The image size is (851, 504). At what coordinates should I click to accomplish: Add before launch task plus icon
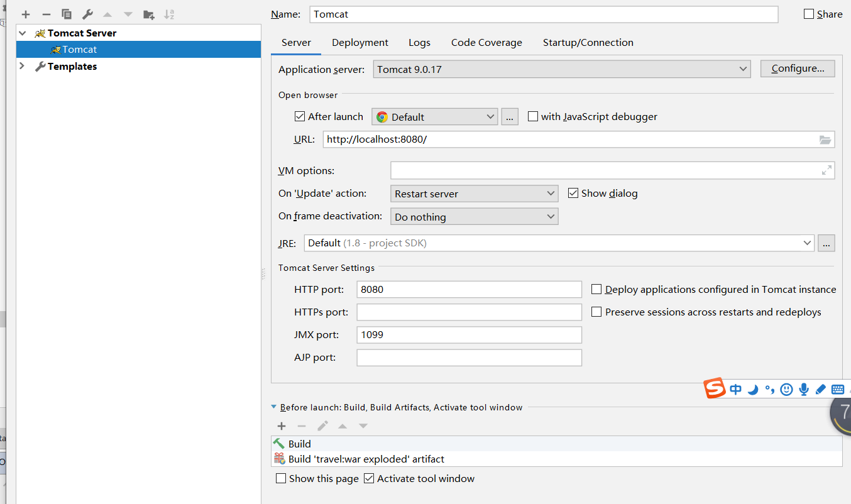(282, 426)
